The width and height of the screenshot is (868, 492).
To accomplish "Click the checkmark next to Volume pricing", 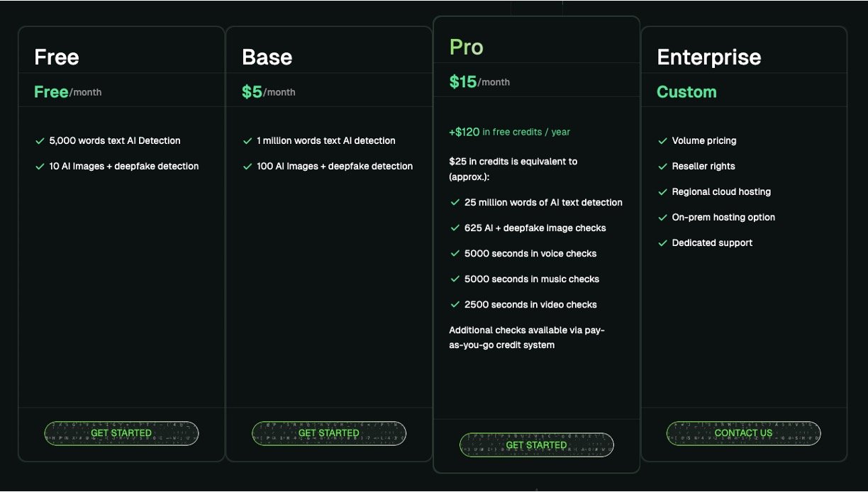I will point(663,141).
